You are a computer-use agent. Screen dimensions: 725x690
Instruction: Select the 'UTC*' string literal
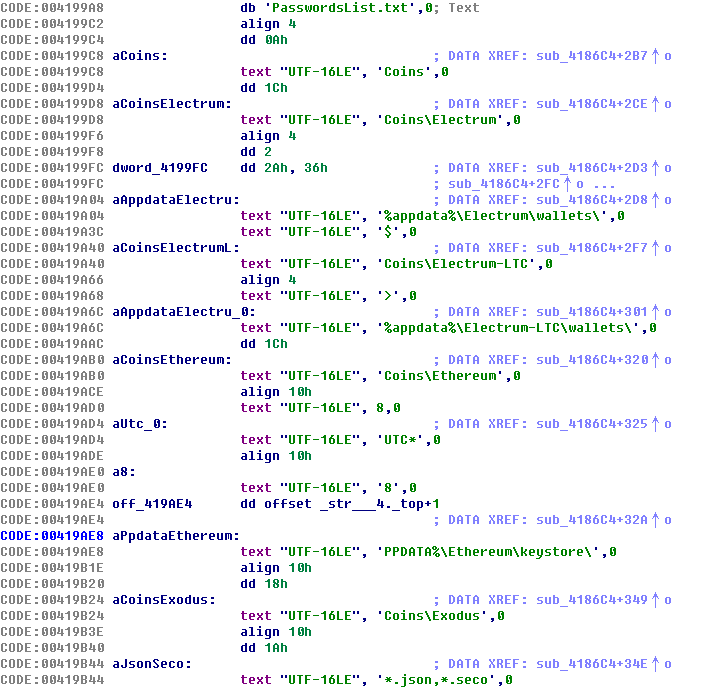(400, 440)
